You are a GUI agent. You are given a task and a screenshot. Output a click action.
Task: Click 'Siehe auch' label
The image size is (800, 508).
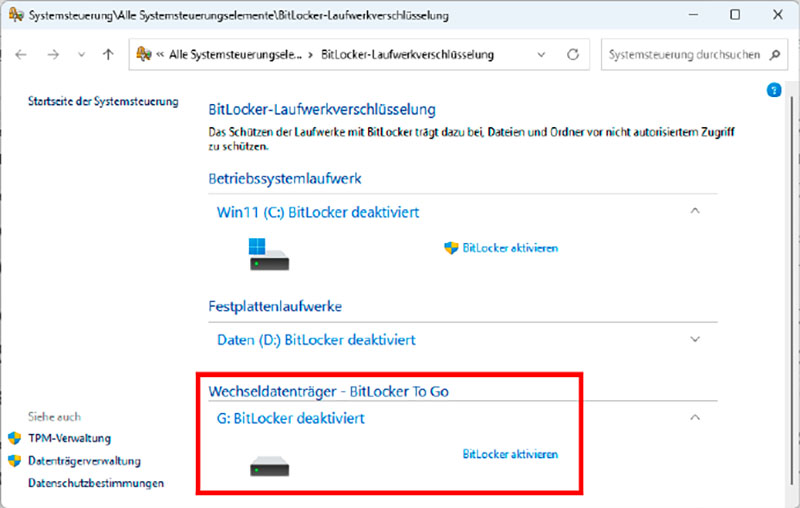click(x=54, y=417)
